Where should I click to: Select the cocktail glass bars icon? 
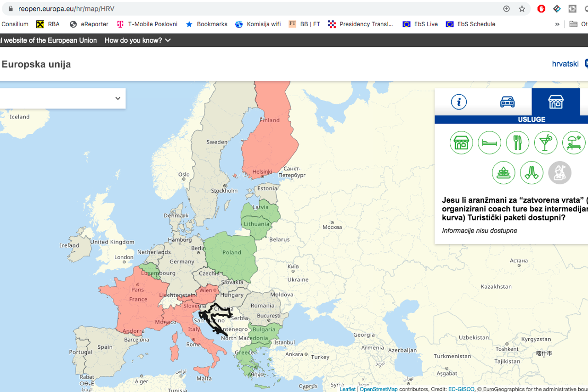coord(545,142)
